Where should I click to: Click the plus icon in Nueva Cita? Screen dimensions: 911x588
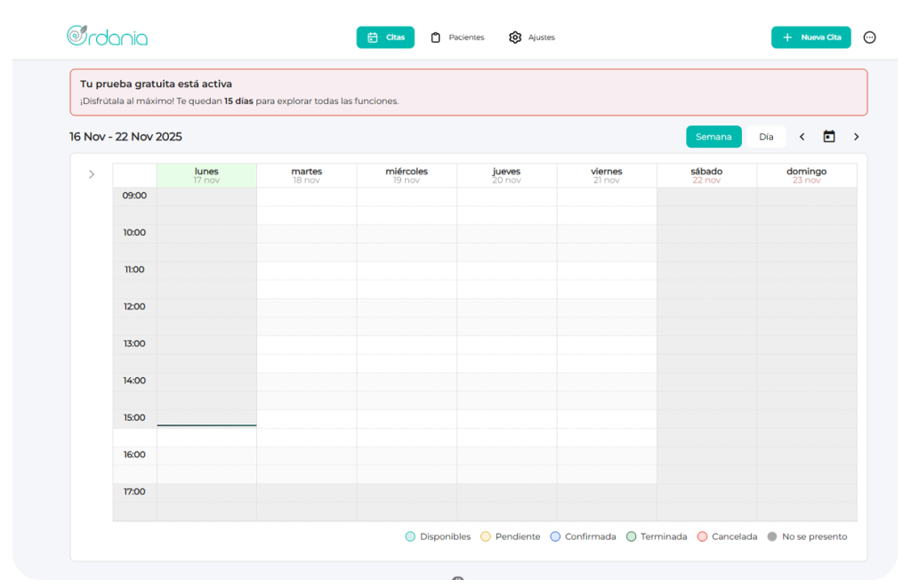pos(787,37)
